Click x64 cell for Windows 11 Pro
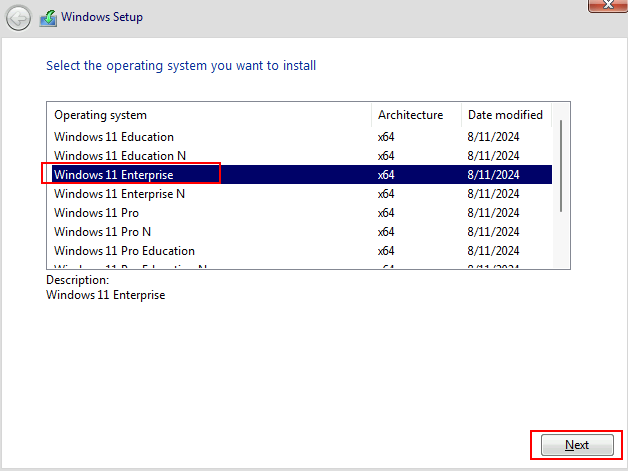Screen dimensions: 628x471 tap(386, 213)
